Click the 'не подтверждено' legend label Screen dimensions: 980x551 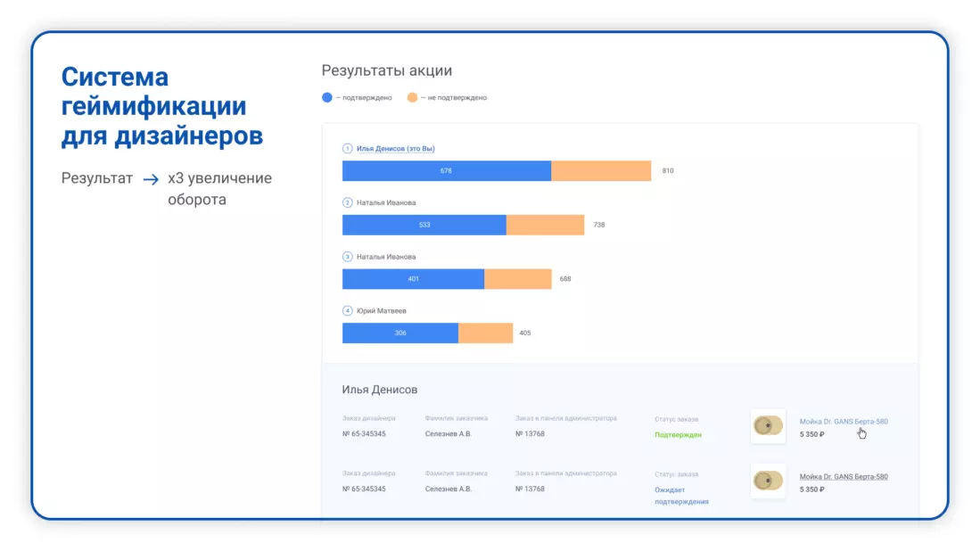click(x=457, y=97)
